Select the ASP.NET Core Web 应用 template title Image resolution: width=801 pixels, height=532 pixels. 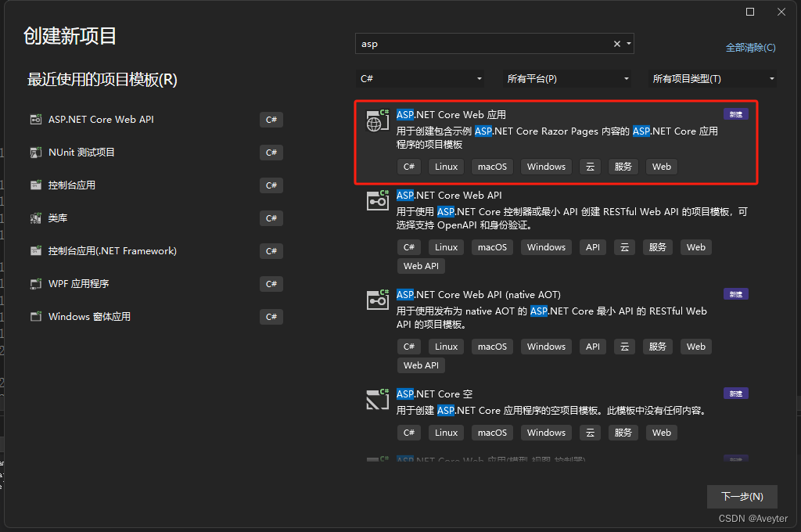click(451, 115)
